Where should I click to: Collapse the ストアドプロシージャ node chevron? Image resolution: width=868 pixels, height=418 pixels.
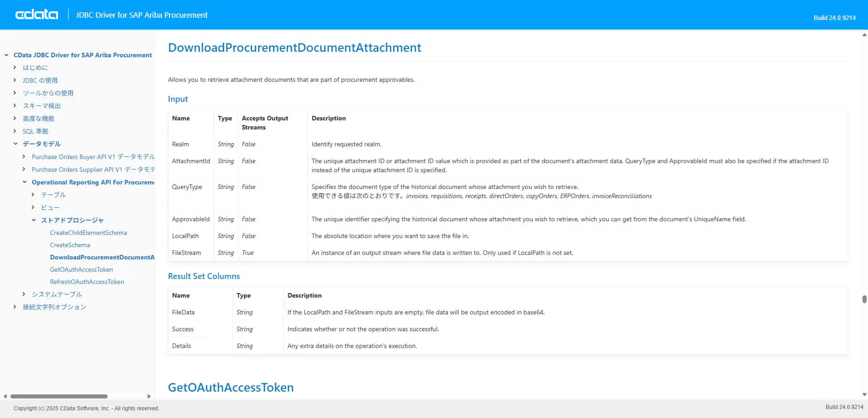[x=33, y=220]
